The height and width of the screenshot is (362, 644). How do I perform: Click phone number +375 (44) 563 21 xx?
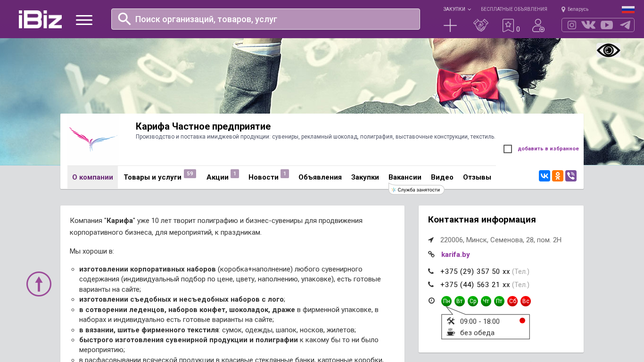tap(475, 285)
